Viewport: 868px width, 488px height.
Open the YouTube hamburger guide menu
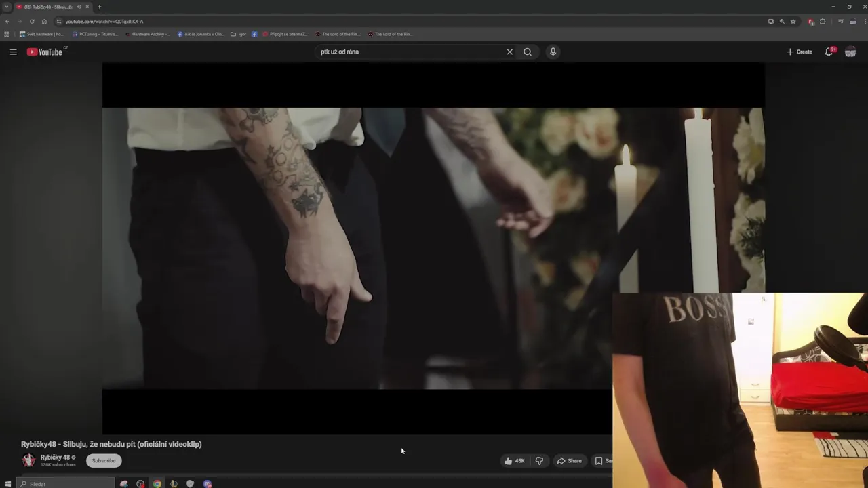point(13,52)
